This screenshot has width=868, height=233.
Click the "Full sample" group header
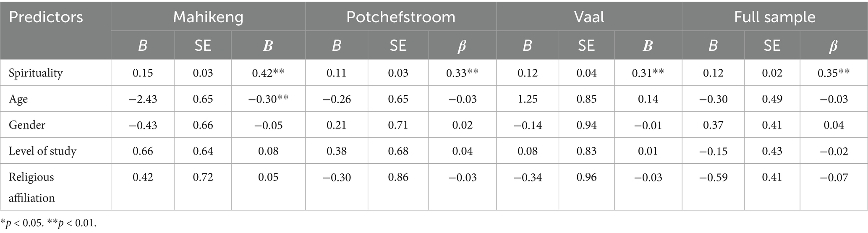coord(774,17)
